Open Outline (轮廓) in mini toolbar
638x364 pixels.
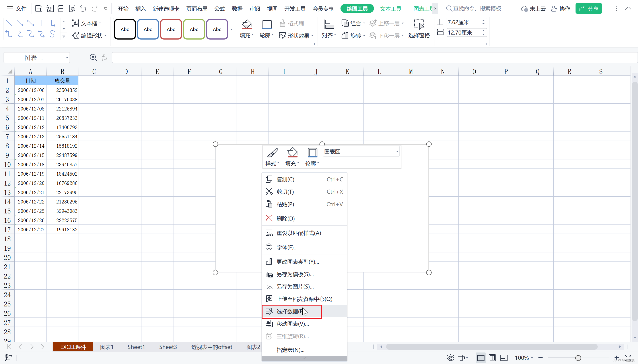312,157
